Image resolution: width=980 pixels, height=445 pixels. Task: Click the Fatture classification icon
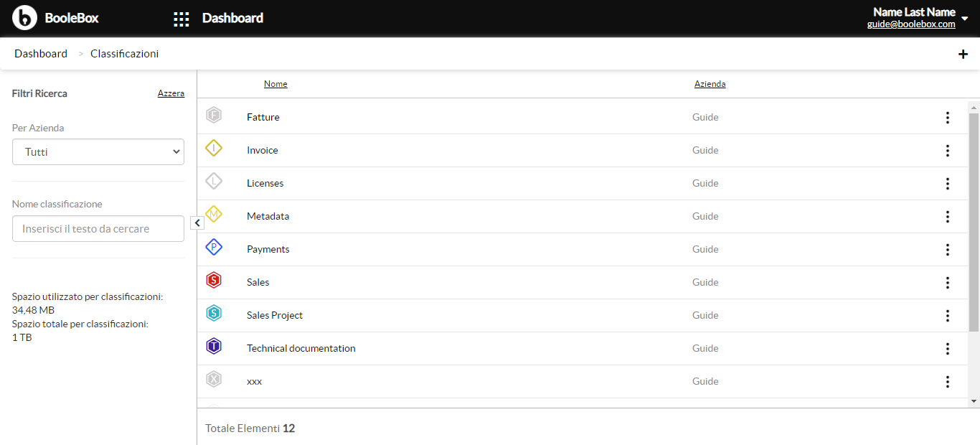click(x=213, y=115)
